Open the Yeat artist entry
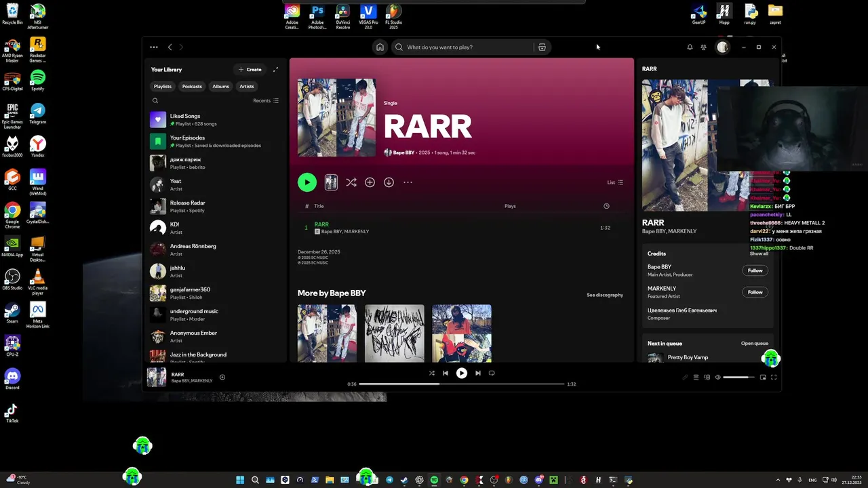 click(215, 184)
